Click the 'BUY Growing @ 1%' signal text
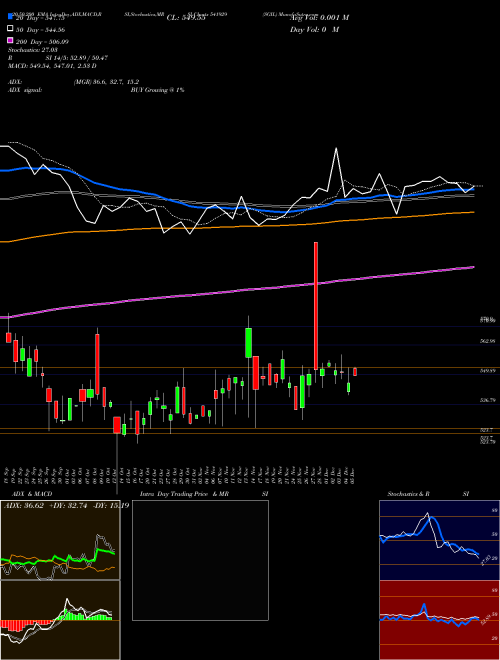 (157, 90)
